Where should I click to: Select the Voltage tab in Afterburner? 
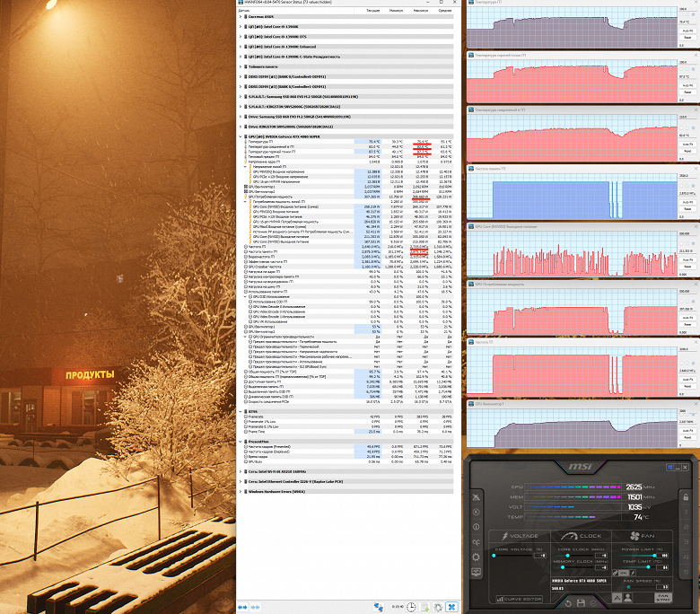click(521, 536)
